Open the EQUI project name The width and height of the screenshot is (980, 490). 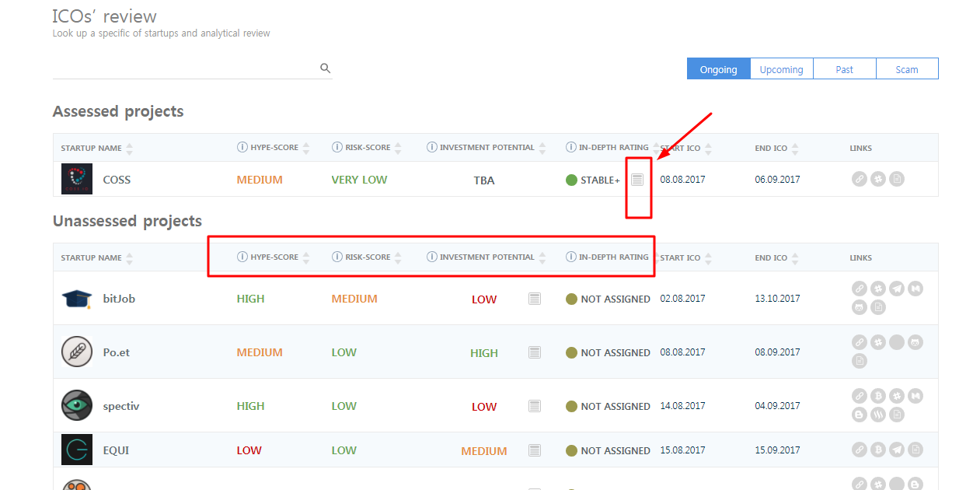116,450
